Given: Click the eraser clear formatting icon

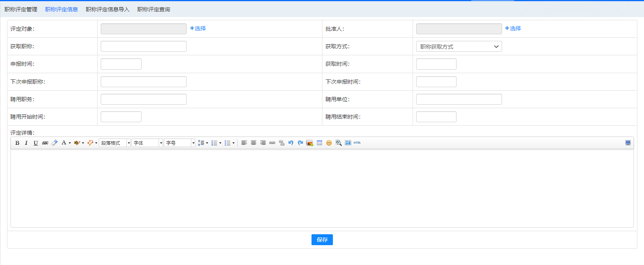Looking at the screenshot, I should [54, 143].
